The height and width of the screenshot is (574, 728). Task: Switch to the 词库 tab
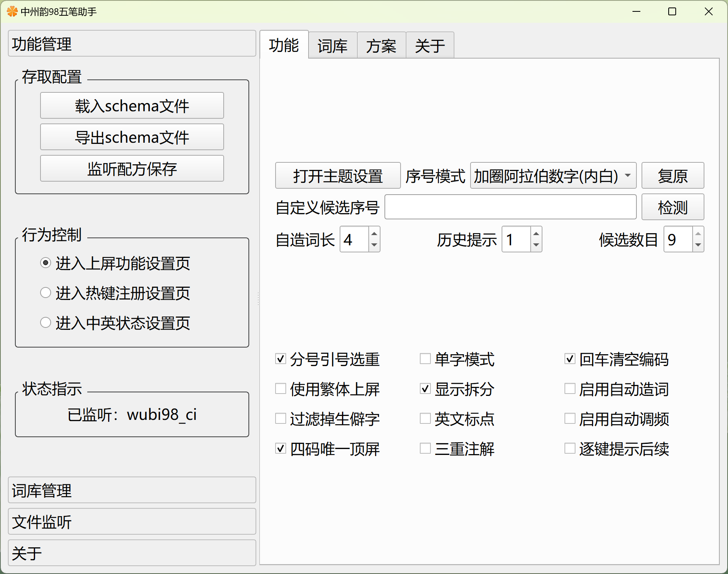333,46
